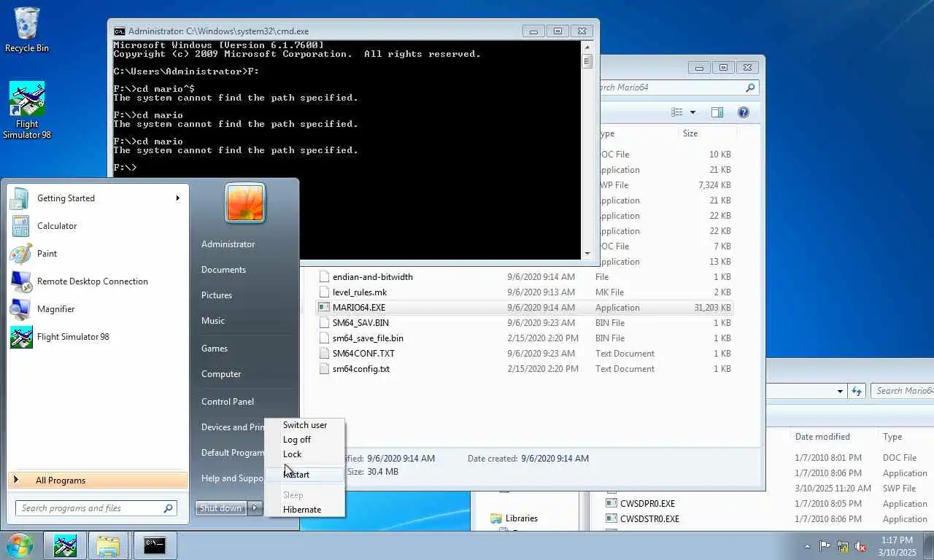Viewport: 934px width, 560px height.
Task: Click the cmd scrollbar down arrow
Action: [x=587, y=254]
